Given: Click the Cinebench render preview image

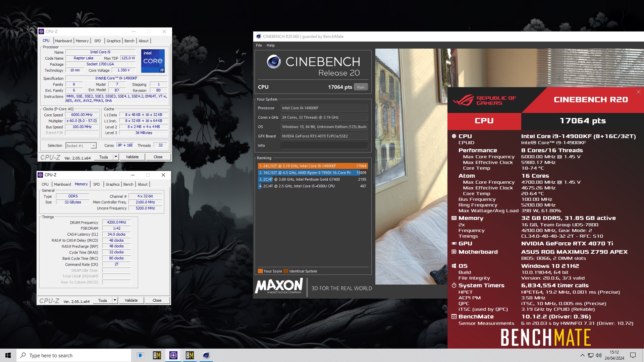Looking at the screenshot, I should (411, 167).
